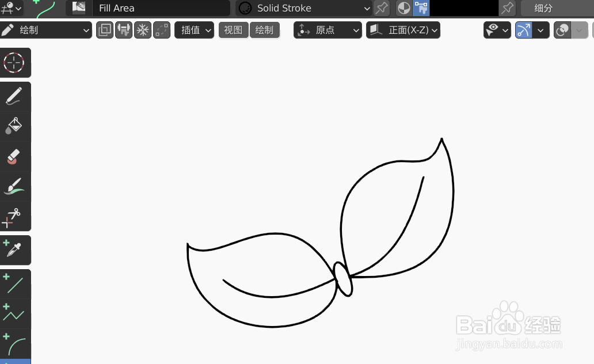Select the Line drawing tool
Image resolution: width=594 pixels, height=364 pixels.
[x=16, y=282]
